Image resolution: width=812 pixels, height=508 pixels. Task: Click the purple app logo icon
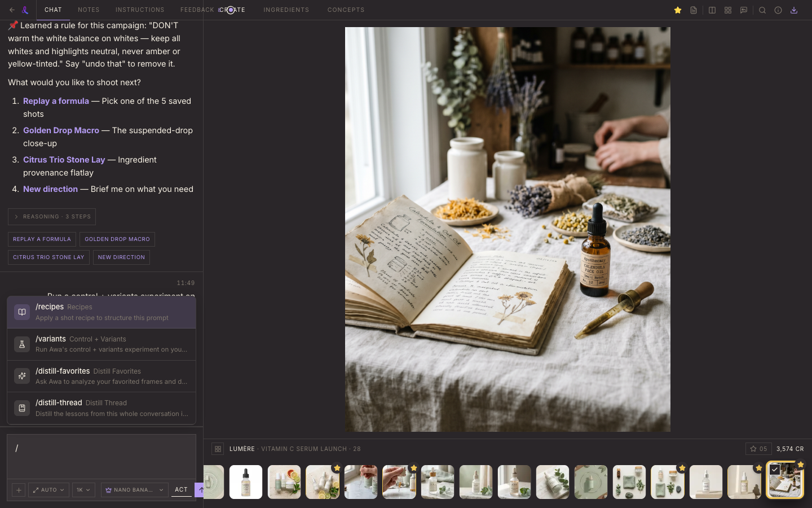25,10
